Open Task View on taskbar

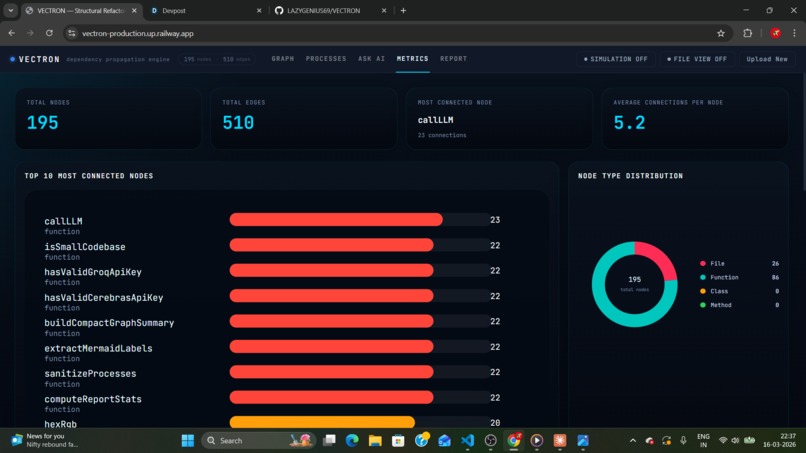point(329,441)
